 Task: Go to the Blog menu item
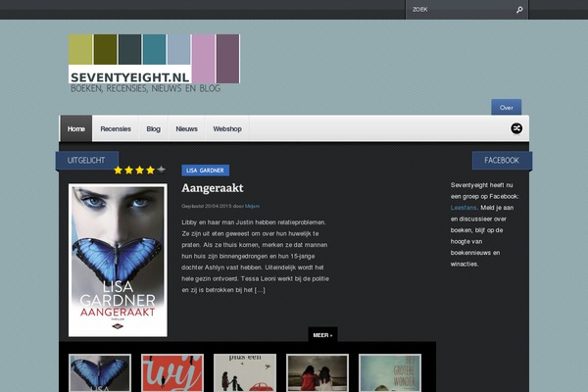[x=154, y=128]
